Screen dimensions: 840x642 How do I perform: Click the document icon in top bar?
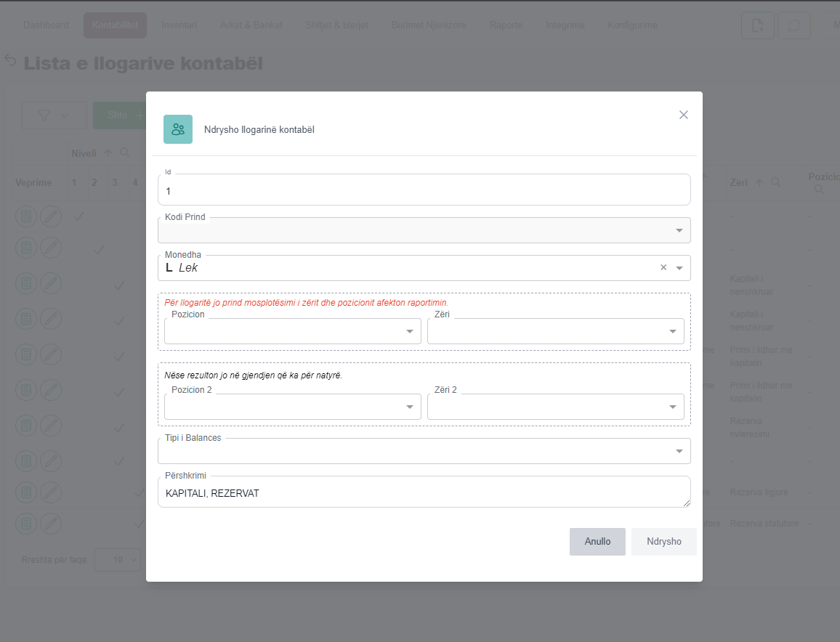click(757, 25)
